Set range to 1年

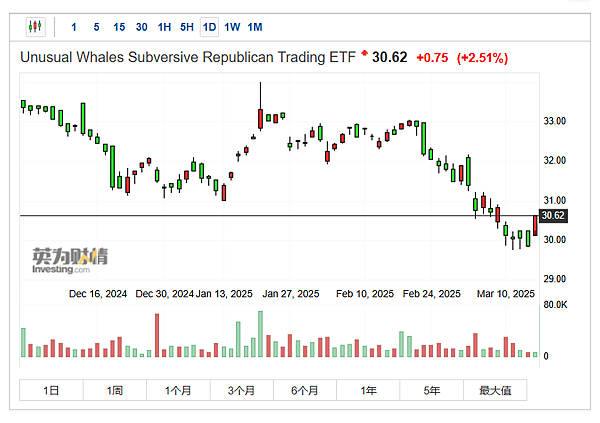point(368,390)
